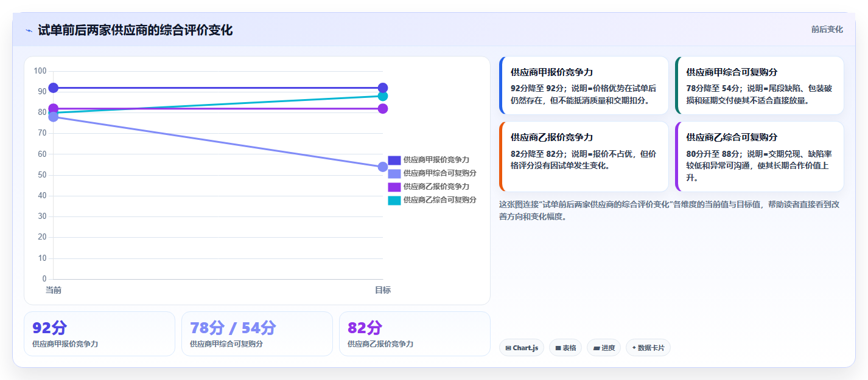Click the icon inside Chart.js chip
The width and height of the screenshot is (868, 380).
click(508, 348)
